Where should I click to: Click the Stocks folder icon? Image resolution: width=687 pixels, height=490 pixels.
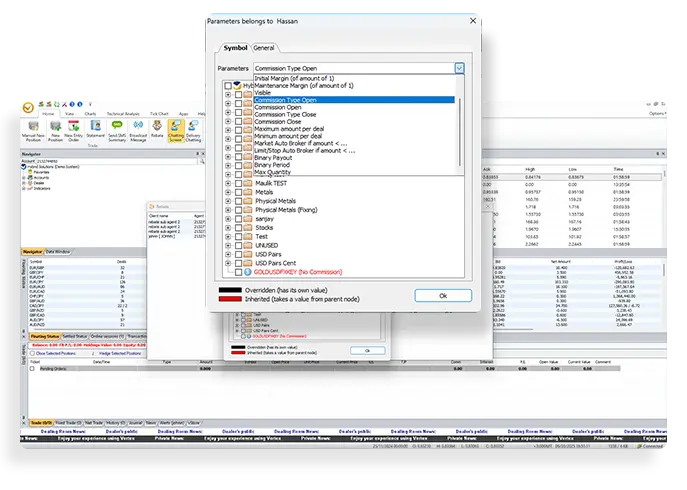click(x=248, y=227)
